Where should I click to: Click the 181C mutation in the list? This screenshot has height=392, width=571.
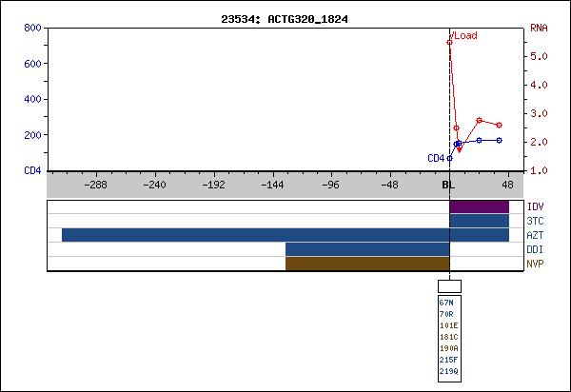pos(448,337)
